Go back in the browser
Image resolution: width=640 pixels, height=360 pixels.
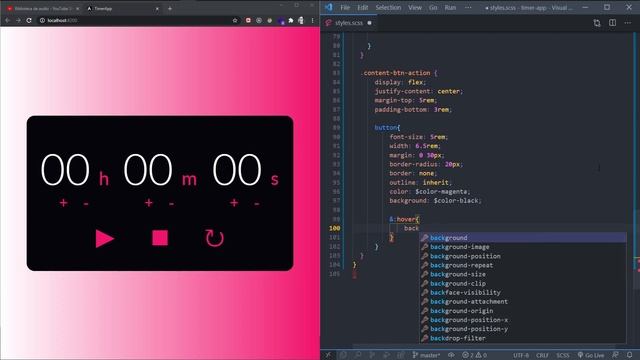[7, 20]
